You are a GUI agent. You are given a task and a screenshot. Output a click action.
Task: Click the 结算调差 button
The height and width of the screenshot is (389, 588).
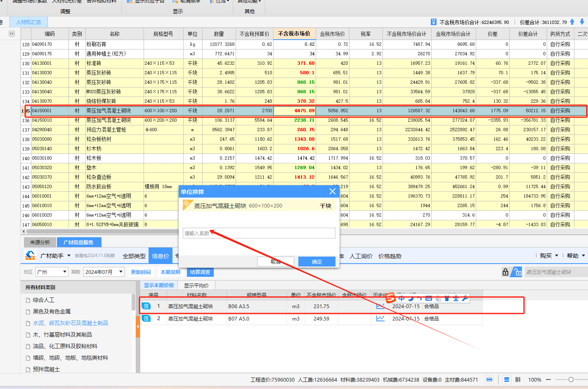pyautogui.click(x=200, y=272)
